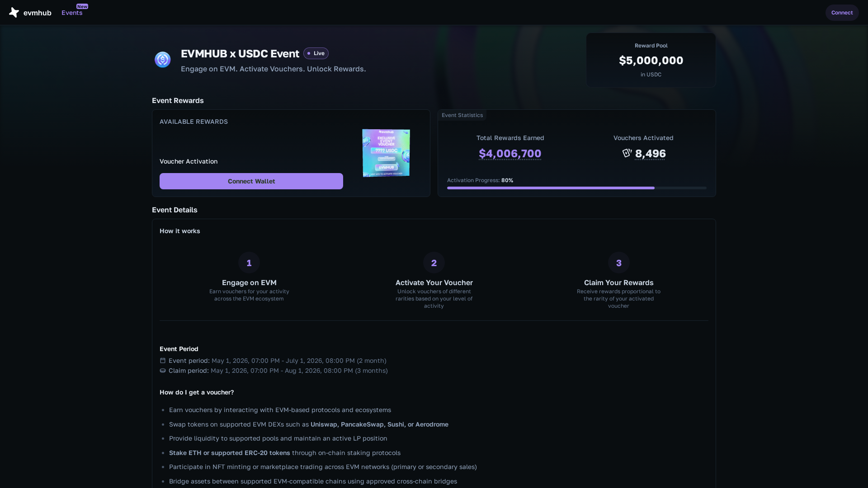
Task: Click the 'EVMHUB x USDC Event' title
Action: click(240, 54)
